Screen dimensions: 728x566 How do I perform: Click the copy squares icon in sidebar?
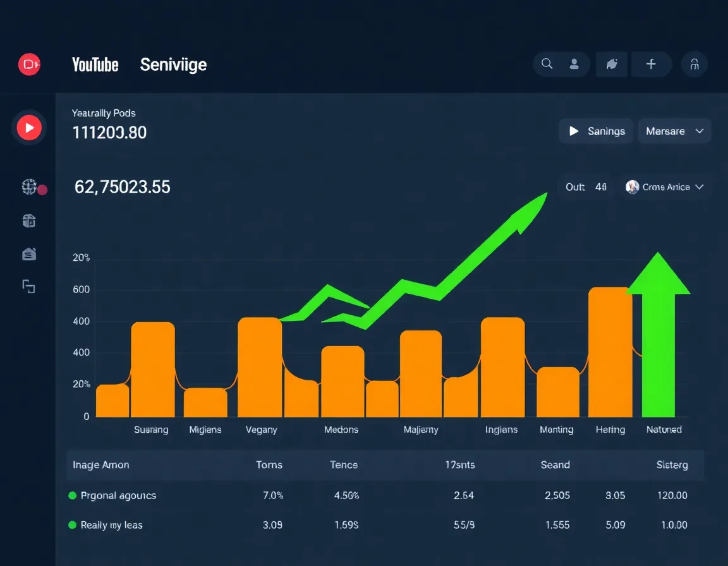click(x=29, y=287)
